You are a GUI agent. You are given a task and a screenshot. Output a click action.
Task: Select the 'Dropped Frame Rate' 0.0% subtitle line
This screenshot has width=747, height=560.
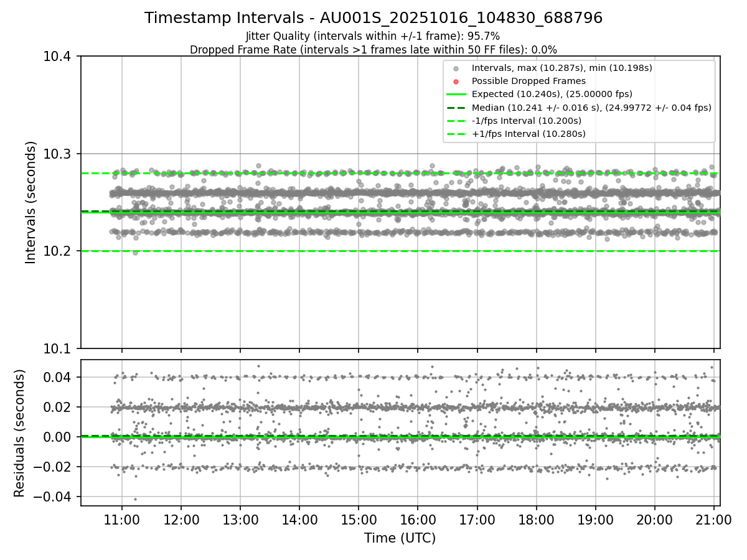(374, 49)
